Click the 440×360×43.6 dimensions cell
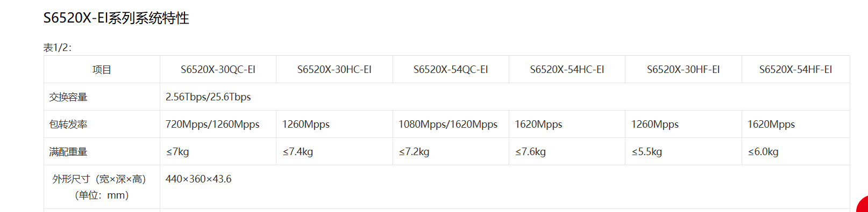Image resolution: width=868 pixels, height=212 pixels. click(x=505, y=187)
